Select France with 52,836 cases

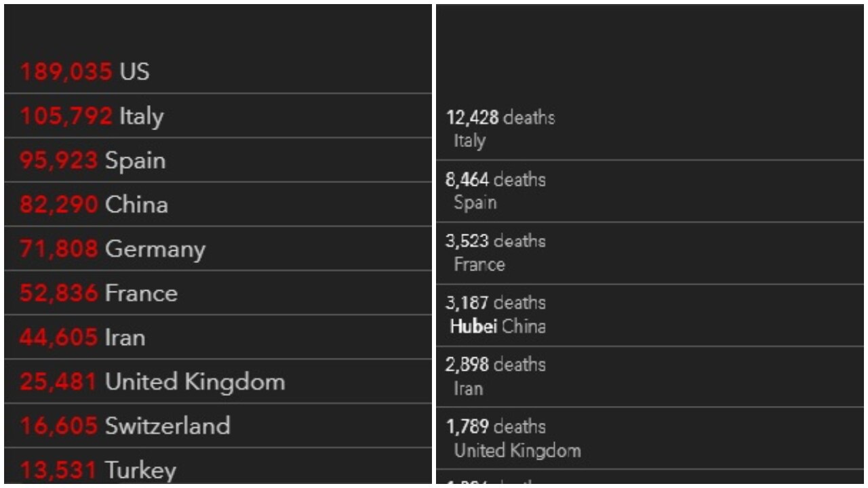(218, 293)
